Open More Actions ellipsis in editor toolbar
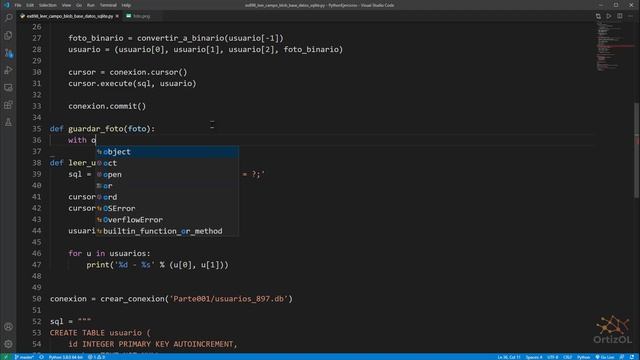This screenshot has height=360, width=640. coord(630,16)
